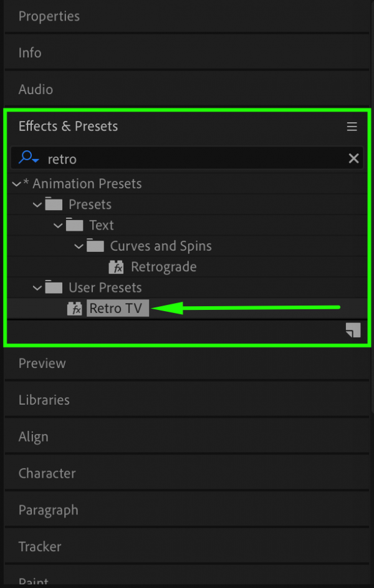
Task: Click the User Presets folder icon
Action: click(x=54, y=287)
